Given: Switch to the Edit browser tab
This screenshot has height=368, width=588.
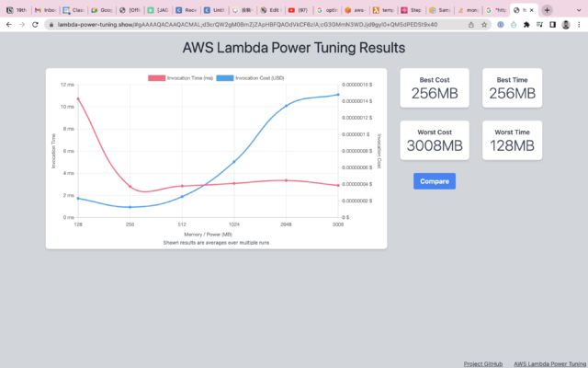Looking at the screenshot, I should (268, 9).
